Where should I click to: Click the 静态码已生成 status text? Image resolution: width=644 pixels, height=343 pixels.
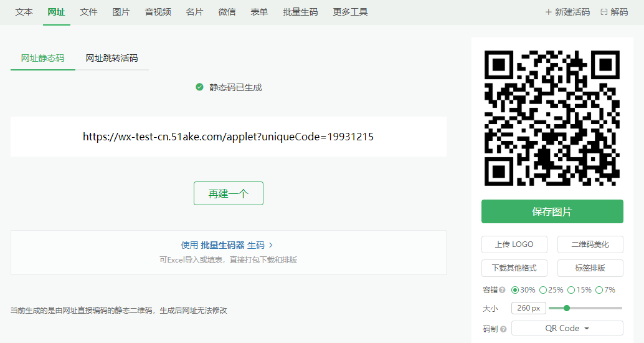pos(236,87)
